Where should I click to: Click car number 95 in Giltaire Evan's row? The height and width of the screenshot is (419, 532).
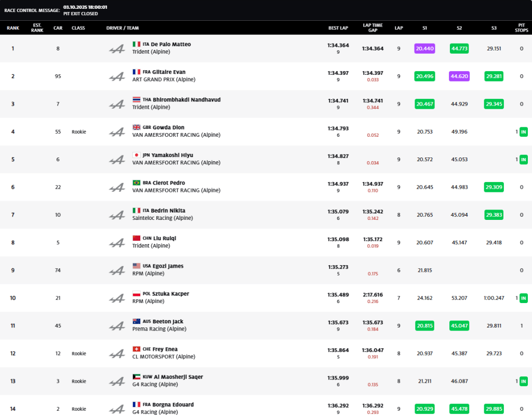click(x=58, y=76)
